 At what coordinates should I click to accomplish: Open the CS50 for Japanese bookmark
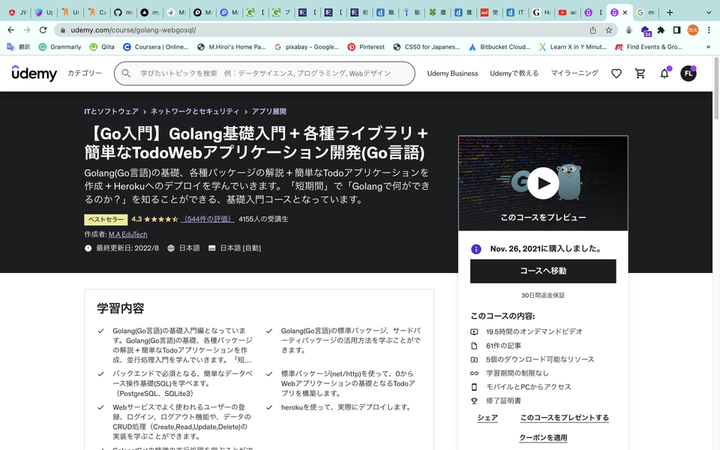(x=427, y=47)
